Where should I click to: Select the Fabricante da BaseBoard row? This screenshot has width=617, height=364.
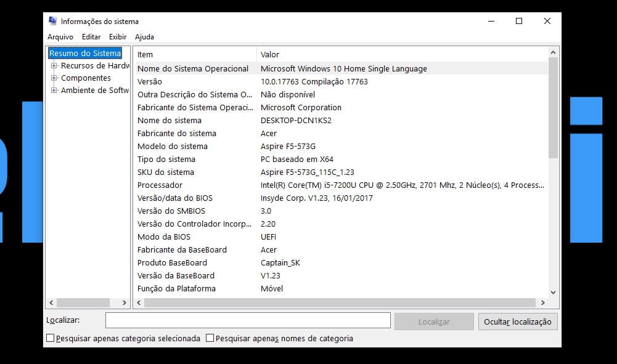pos(341,250)
